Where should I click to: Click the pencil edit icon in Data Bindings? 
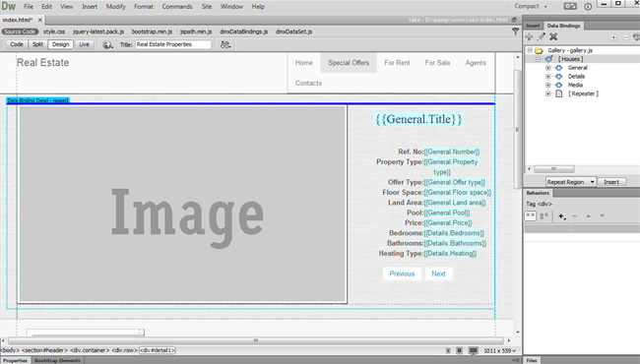542,36
